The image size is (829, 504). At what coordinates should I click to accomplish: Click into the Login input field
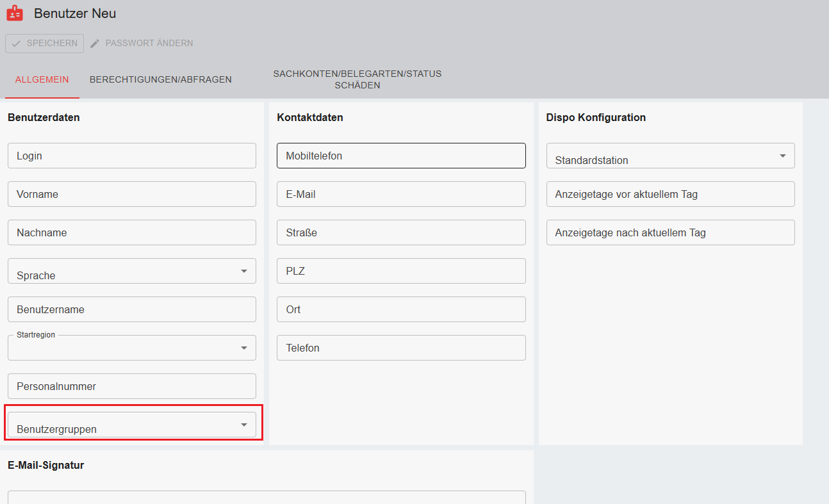(131, 156)
